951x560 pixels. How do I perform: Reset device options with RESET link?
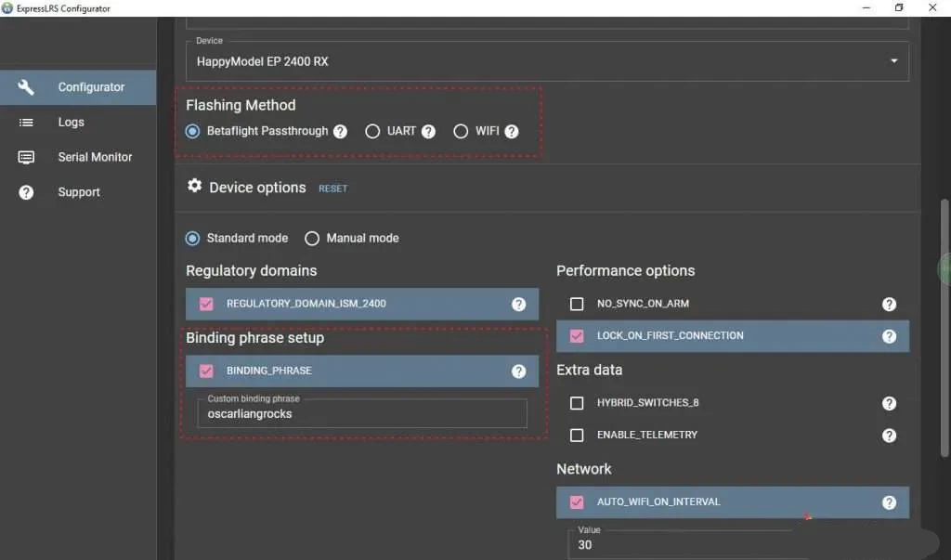click(333, 189)
